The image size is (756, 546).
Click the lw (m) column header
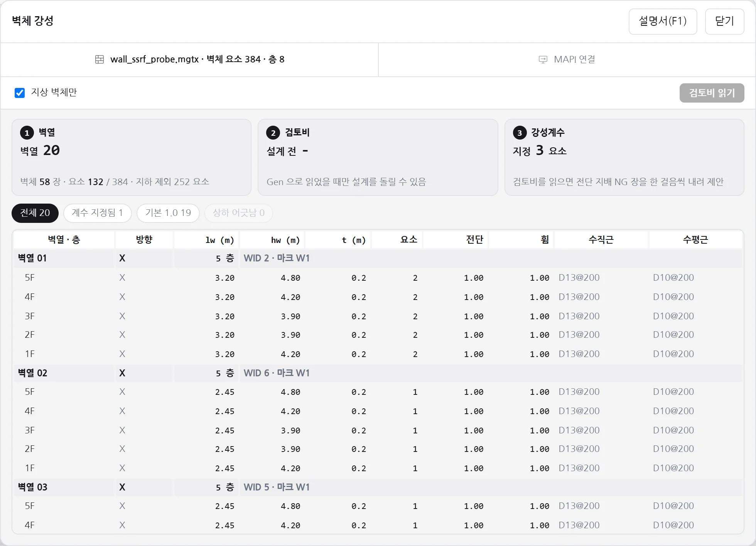pos(206,240)
